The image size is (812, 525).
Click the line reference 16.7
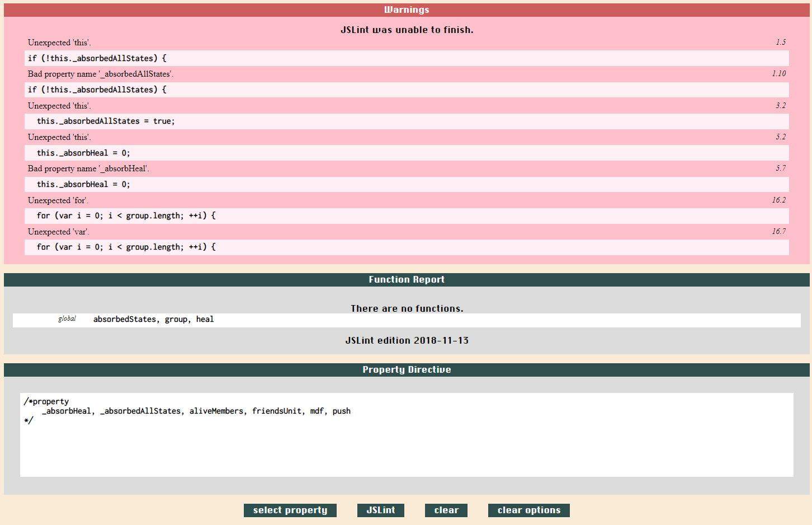click(779, 231)
